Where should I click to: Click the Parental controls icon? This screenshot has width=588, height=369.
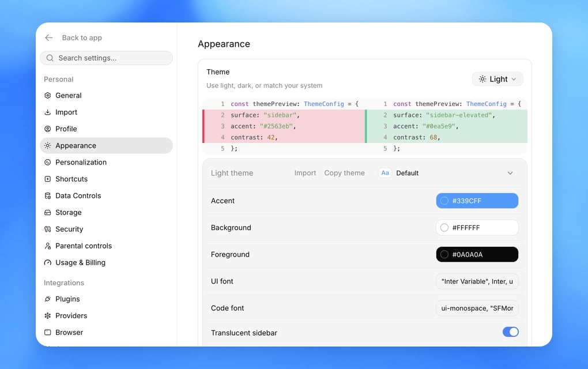pyautogui.click(x=48, y=246)
